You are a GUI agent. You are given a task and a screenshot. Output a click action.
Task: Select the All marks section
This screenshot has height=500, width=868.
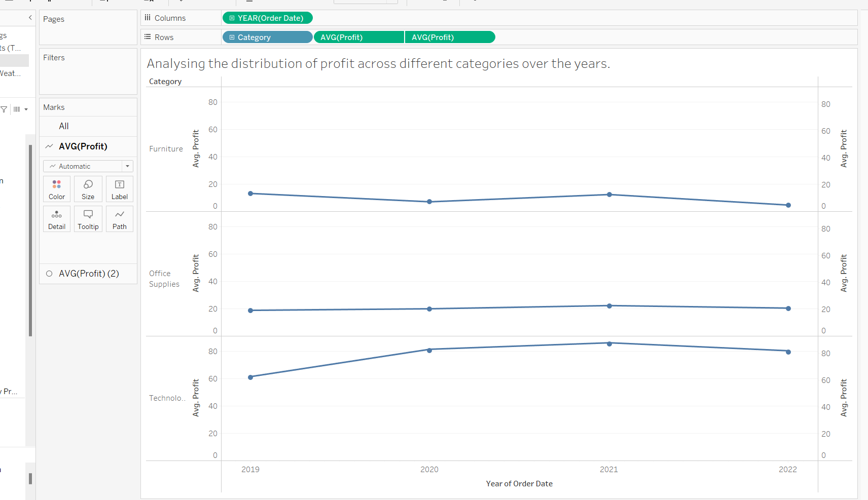pyautogui.click(x=64, y=126)
